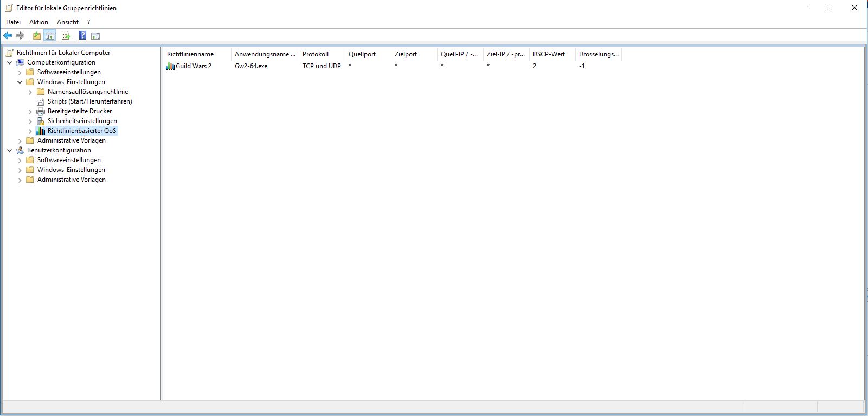
Task: Click the script icon beside Skripts (Start/Herunterfahren)
Action: (41, 101)
